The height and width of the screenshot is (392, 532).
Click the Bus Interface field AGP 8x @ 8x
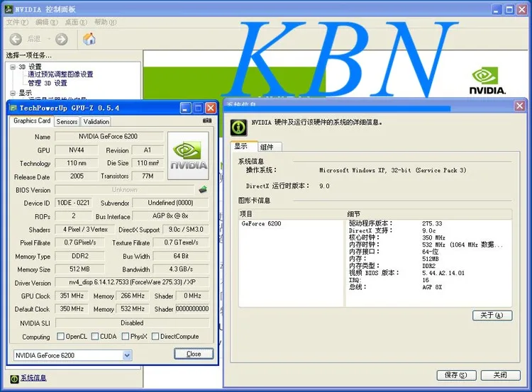pyautogui.click(x=171, y=215)
